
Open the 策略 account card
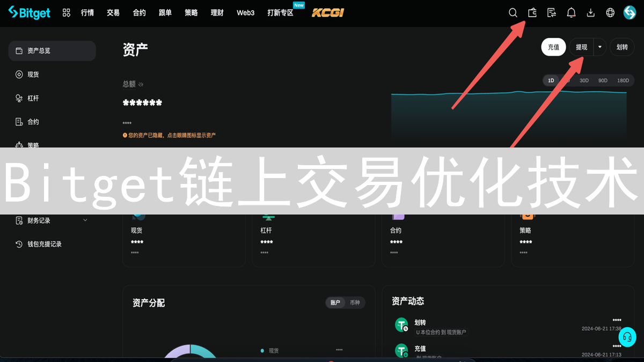(573, 240)
